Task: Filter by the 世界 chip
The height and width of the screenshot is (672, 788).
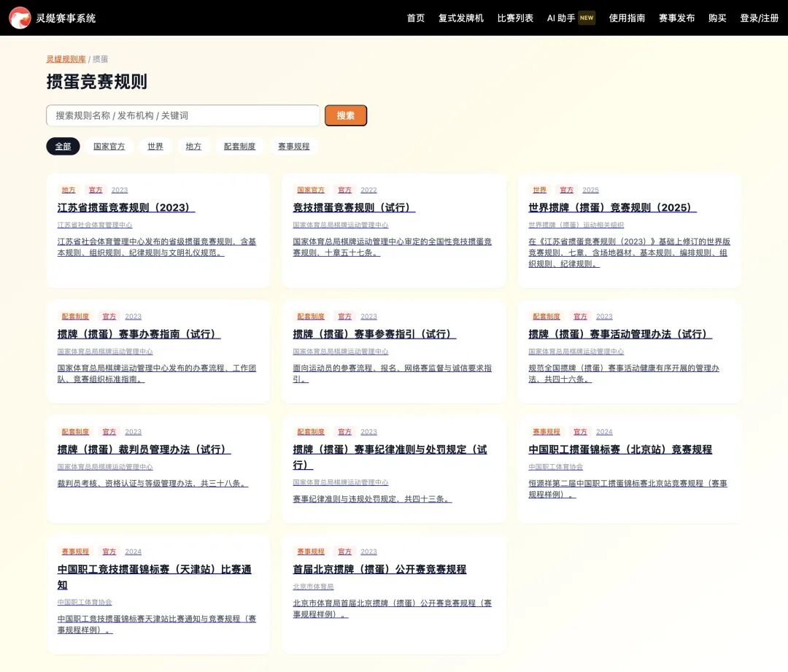Action: pos(155,146)
